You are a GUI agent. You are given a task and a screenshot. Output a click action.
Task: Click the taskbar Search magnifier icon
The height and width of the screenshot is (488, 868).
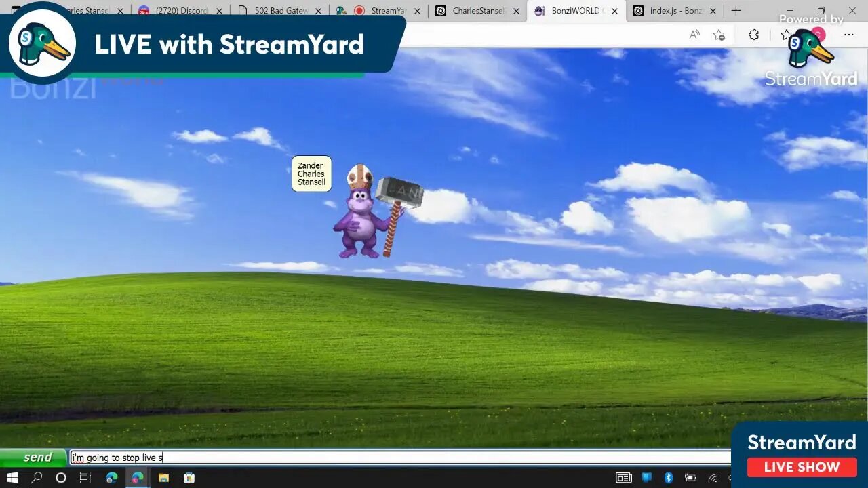click(x=37, y=478)
